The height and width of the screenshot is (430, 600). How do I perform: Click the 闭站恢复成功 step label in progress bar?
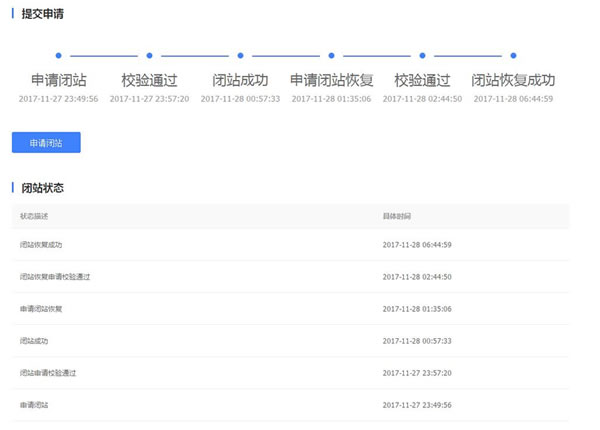click(x=513, y=80)
